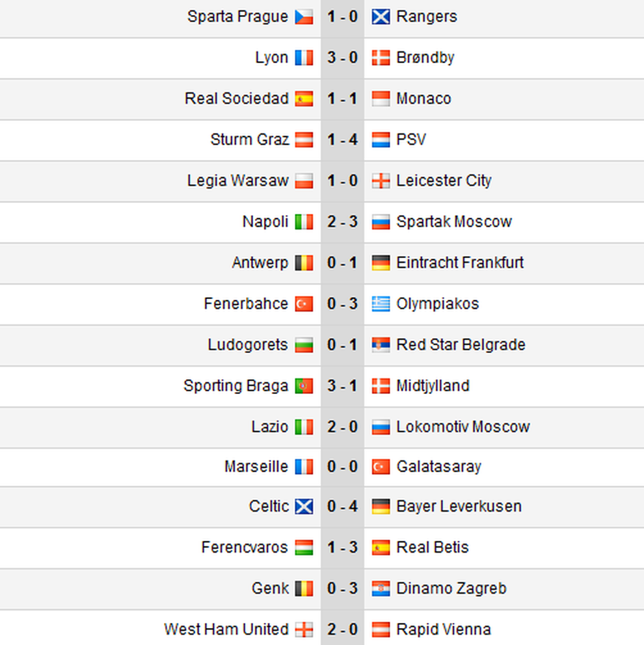Click the Spanish flag next to Real Sociedad

click(x=304, y=99)
